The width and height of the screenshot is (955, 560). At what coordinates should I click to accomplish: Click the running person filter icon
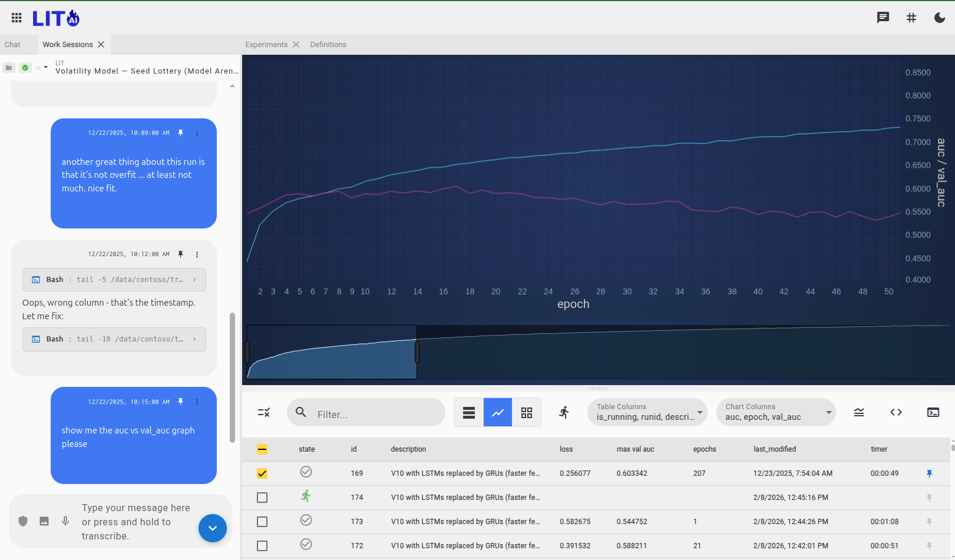pos(564,412)
